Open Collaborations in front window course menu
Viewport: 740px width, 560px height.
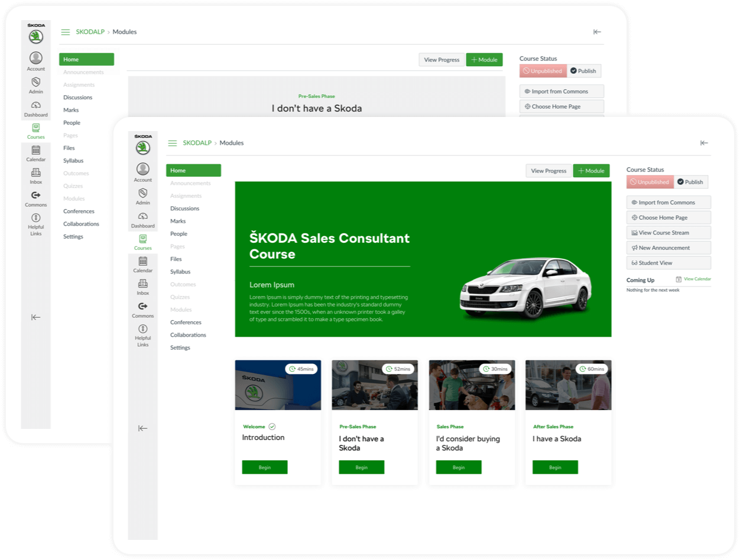pos(188,335)
